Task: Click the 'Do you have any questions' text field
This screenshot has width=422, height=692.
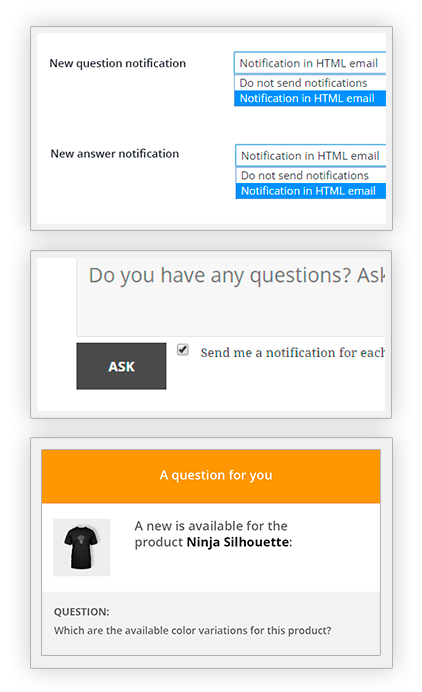Action: [231, 297]
